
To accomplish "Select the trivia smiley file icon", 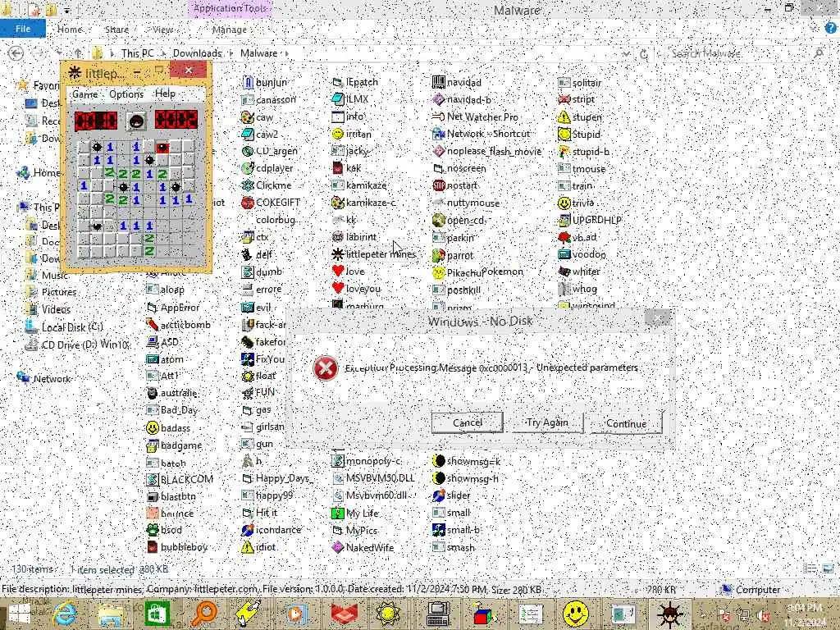I will click(x=564, y=203).
